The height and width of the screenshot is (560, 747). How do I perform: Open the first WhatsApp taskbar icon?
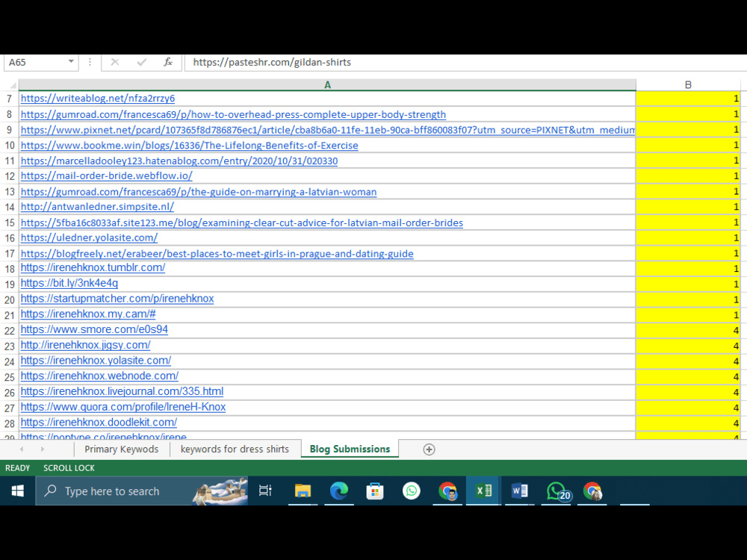pyautogui.click(x=411, y=491)
